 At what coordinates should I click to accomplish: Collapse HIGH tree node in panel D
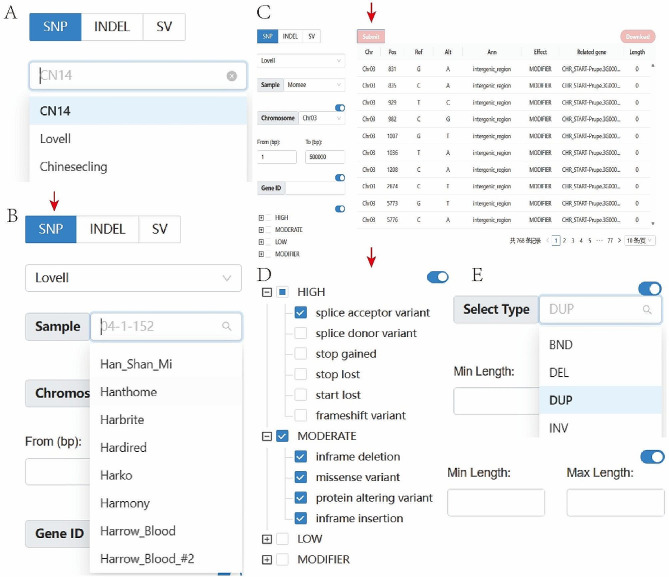point(267,292)
